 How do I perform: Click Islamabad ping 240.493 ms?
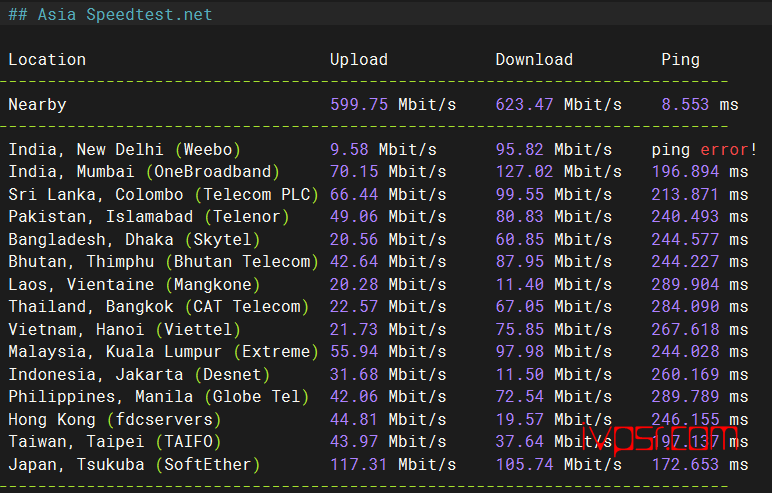tap(700, 216)
